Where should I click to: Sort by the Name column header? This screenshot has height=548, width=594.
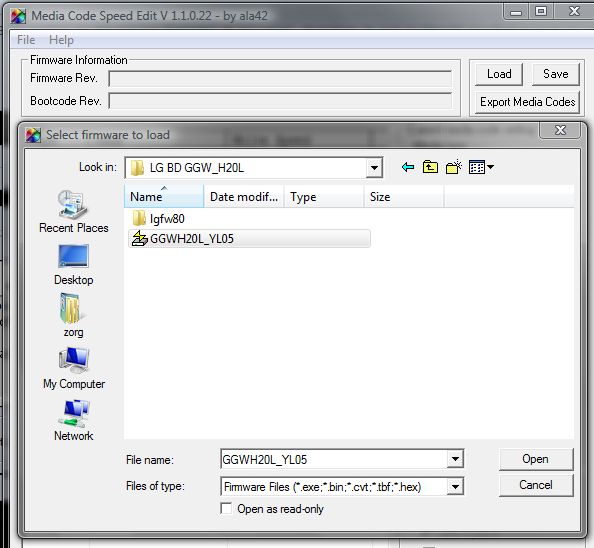click(164, 197)
